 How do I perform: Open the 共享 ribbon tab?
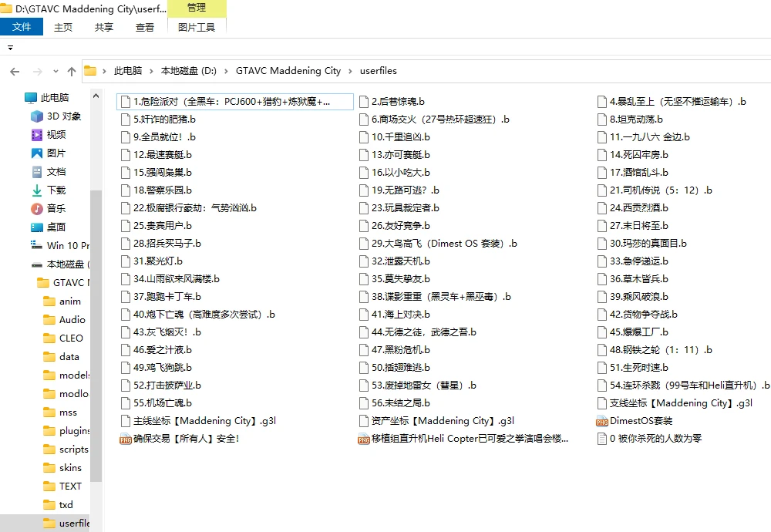coord(104,27)
